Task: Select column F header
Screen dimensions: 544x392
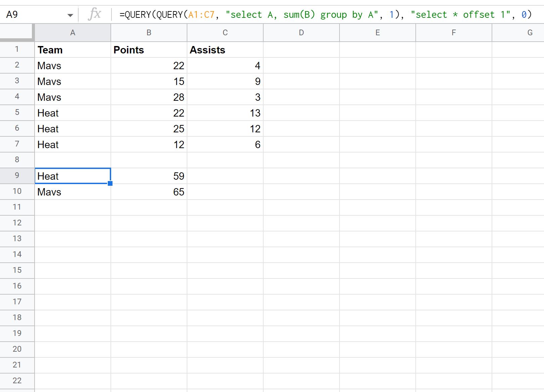Action: point(454,33)
